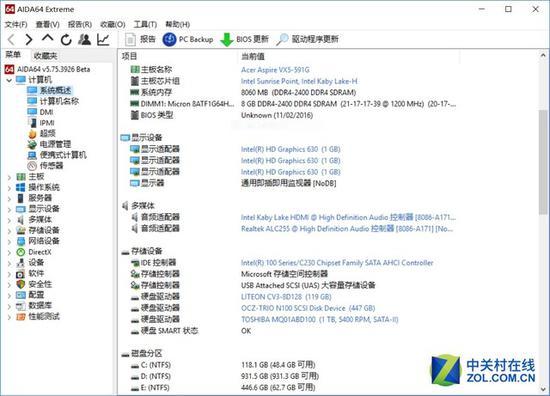
Task: Select 便携式计算机 tree item
Action: [57, 155]
